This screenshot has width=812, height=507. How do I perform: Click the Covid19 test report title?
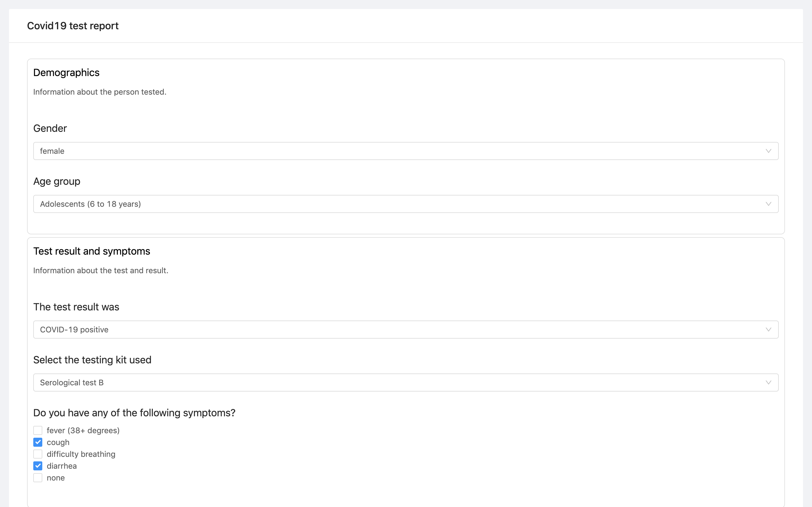point(73,26)
